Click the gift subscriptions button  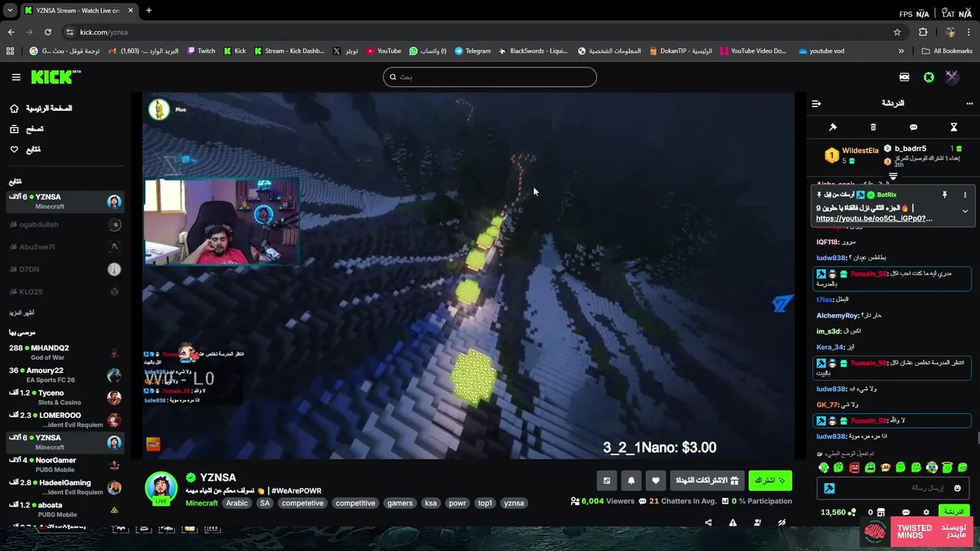[707, 481]
